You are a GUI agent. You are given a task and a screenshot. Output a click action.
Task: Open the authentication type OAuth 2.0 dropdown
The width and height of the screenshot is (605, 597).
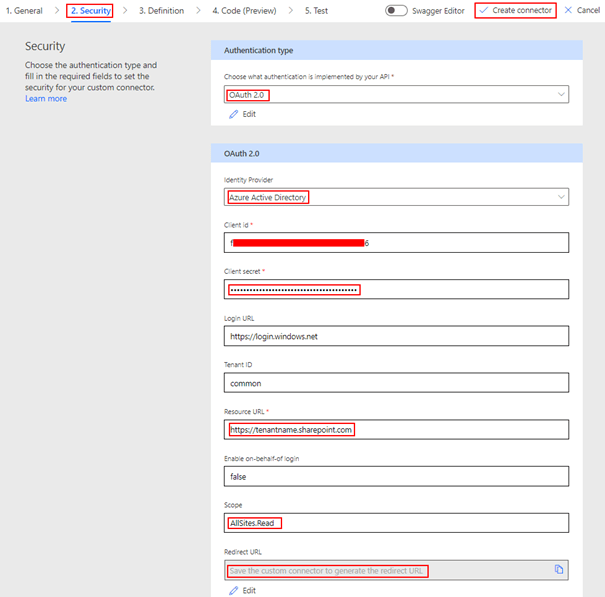[396, 95]
